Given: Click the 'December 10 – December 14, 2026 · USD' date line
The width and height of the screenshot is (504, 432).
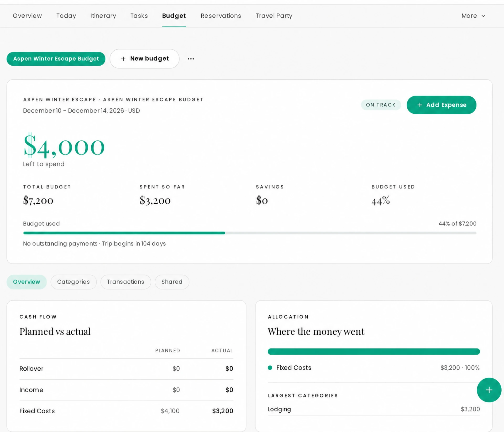Looking at the screenshot, I should tap(81, 111).
